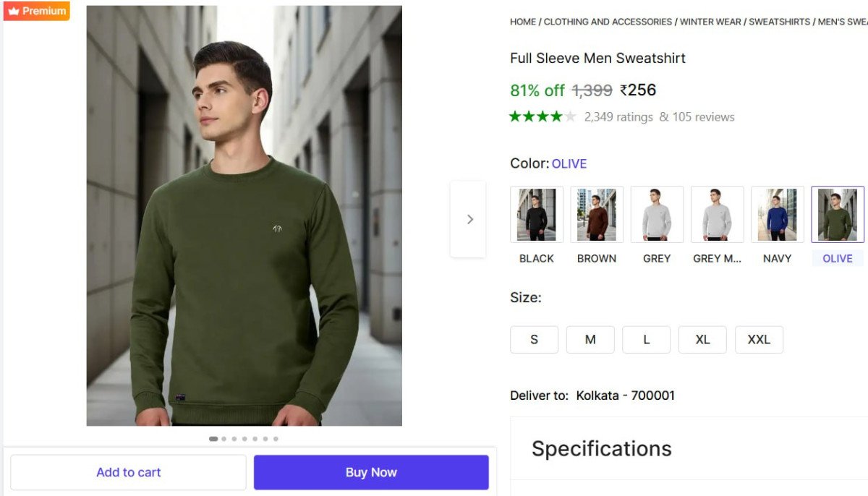This screenshot has height=496, width=868.
Task: Select the Black color thumbnail
Action: (537, 215)
